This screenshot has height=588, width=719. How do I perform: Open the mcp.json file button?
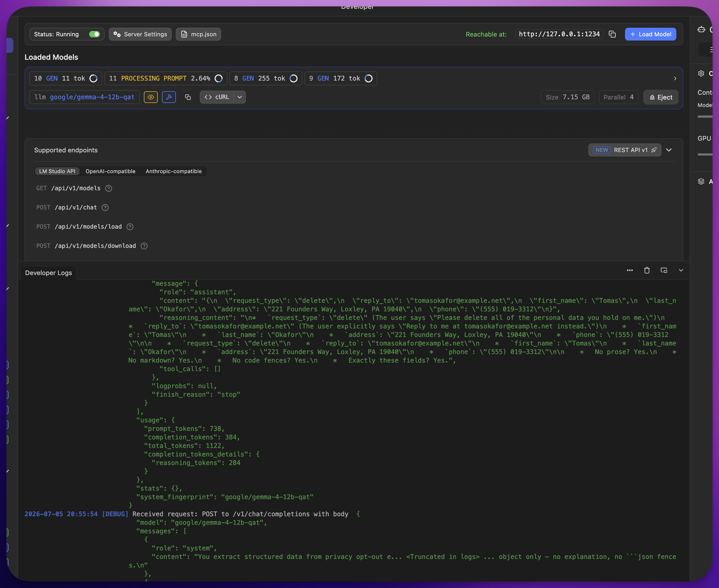198,34
